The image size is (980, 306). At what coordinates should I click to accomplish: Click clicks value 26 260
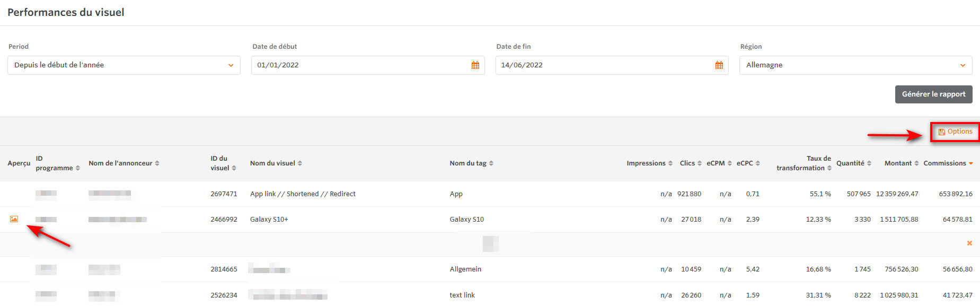coord(691,295)
